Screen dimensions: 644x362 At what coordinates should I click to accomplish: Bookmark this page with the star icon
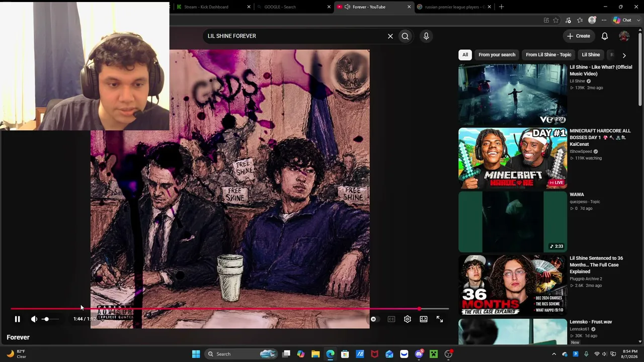coord(556,20)
